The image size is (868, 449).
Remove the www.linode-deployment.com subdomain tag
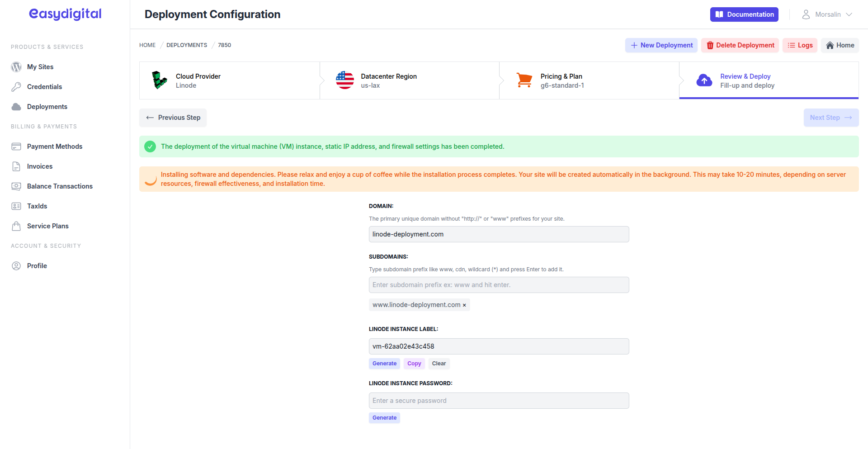click(464, 305)
